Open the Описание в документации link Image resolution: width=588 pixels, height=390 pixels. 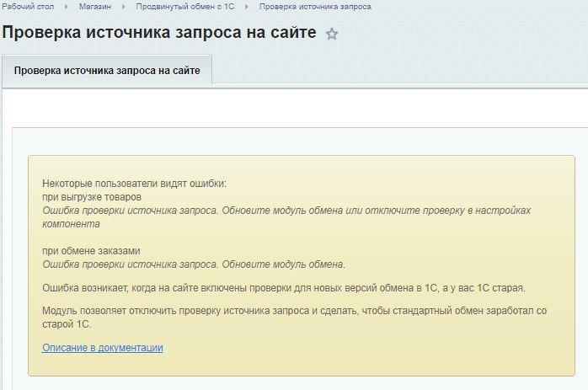point(102,347)
